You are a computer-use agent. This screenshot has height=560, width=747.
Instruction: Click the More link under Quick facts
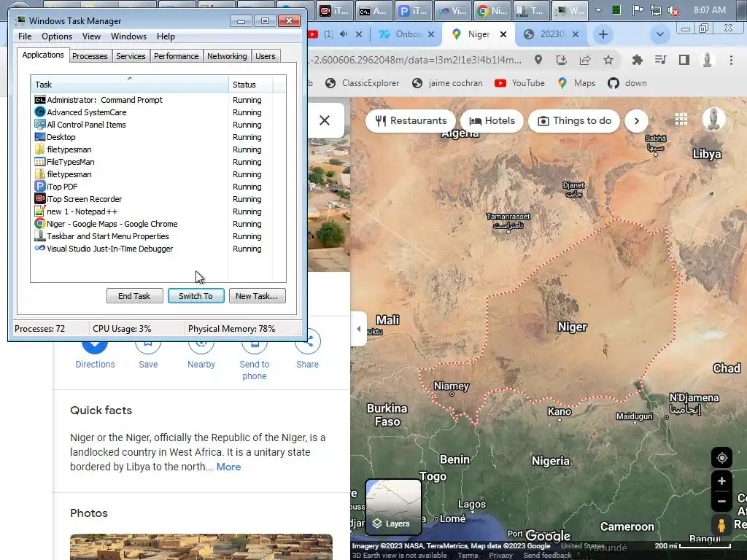228,467
